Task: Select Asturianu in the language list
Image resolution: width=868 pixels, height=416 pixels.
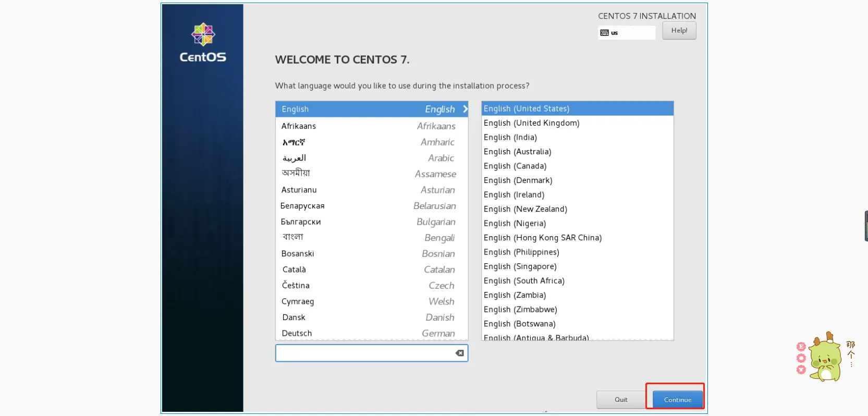Action: point(372,190)
